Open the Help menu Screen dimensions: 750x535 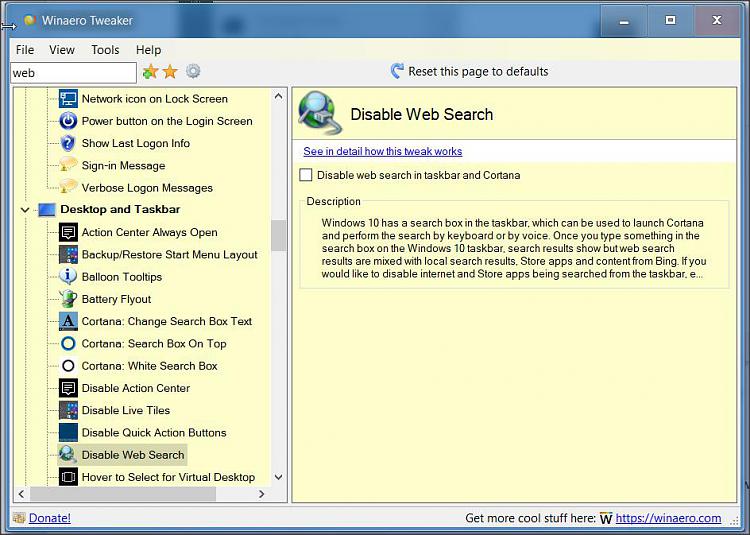coord(148,50)
